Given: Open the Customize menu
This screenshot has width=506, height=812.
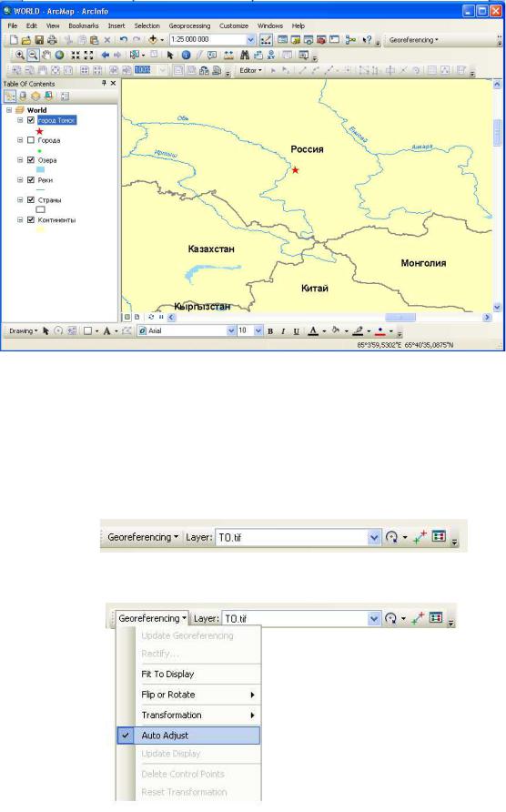Looking at the screenshot, I should coord(234,25).
